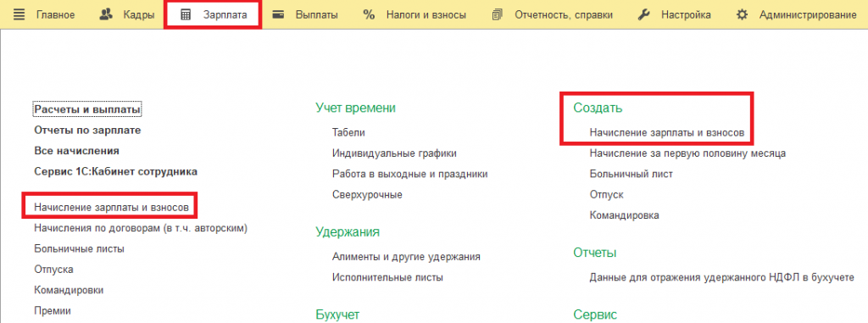Open Отчеты по зарплате
This screenshot has height=323, width=868.
tap(87, 131)
